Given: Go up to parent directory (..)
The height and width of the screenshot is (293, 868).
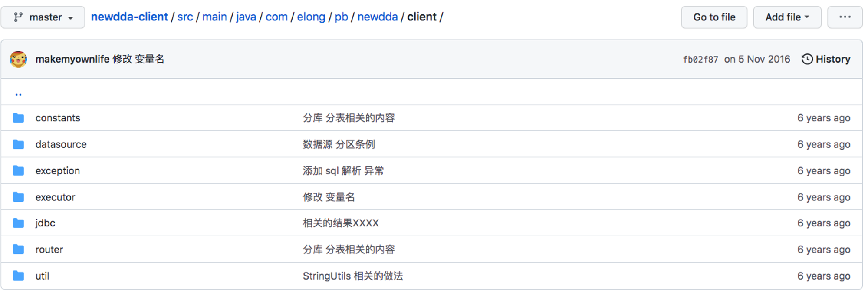Looking at the screenshot, I should click(x=18, y=93).
